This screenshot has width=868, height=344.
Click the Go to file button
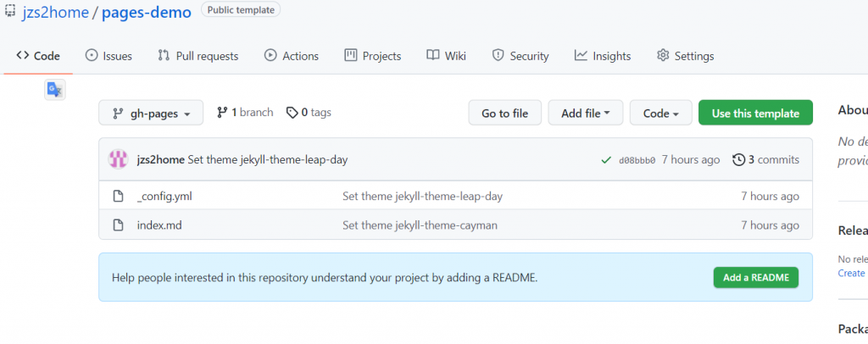point(504,113)
